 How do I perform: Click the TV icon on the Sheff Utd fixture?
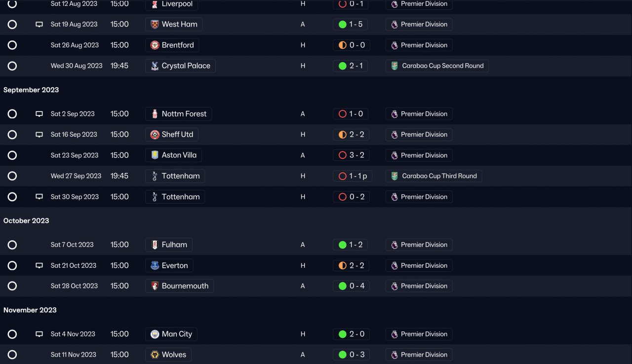(x=39, y=135)
